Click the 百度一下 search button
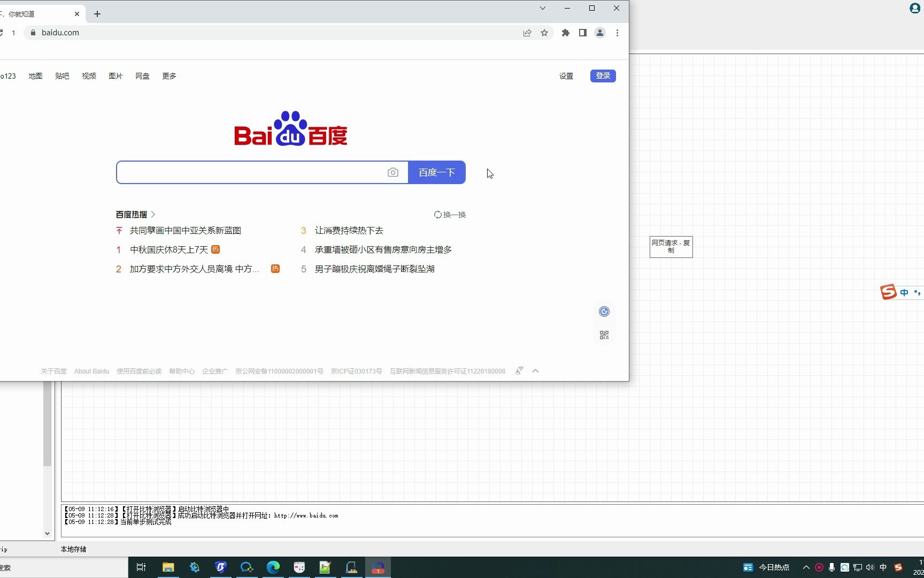Screen dimensions: 924x578 point(436,172)
